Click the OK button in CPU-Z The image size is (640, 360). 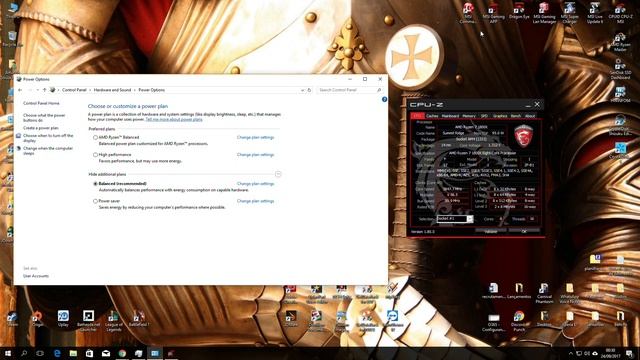tap(524, 231)
